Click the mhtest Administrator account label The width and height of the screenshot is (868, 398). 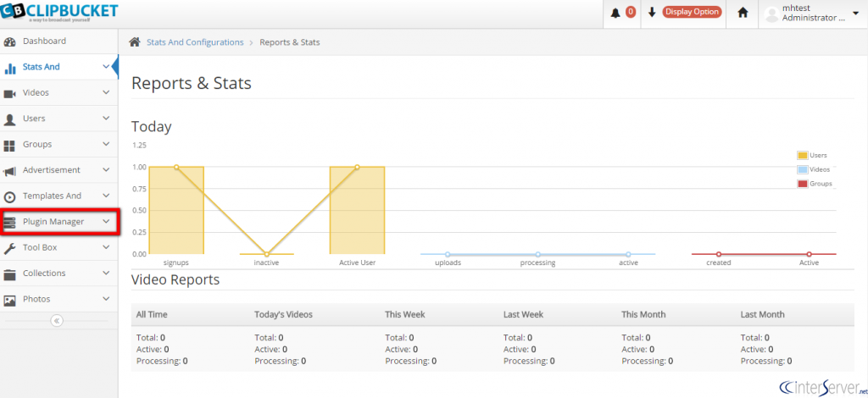pos(813,13)
